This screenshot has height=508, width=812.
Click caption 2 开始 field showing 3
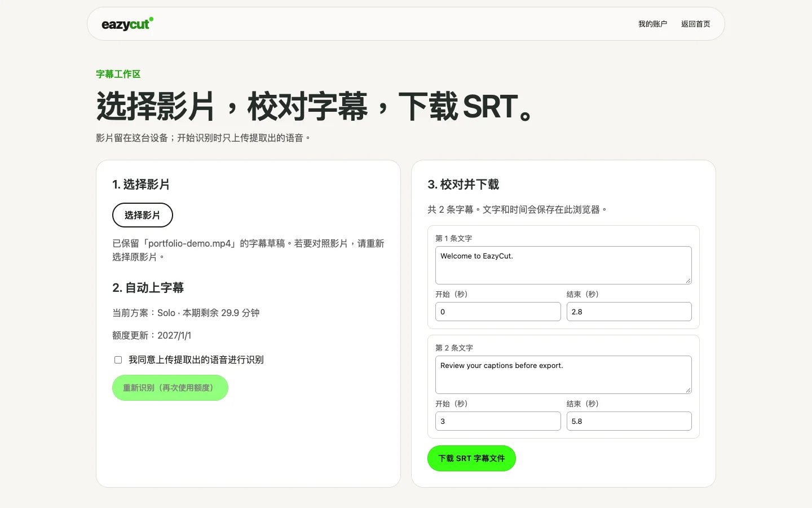tap(498, 421)
